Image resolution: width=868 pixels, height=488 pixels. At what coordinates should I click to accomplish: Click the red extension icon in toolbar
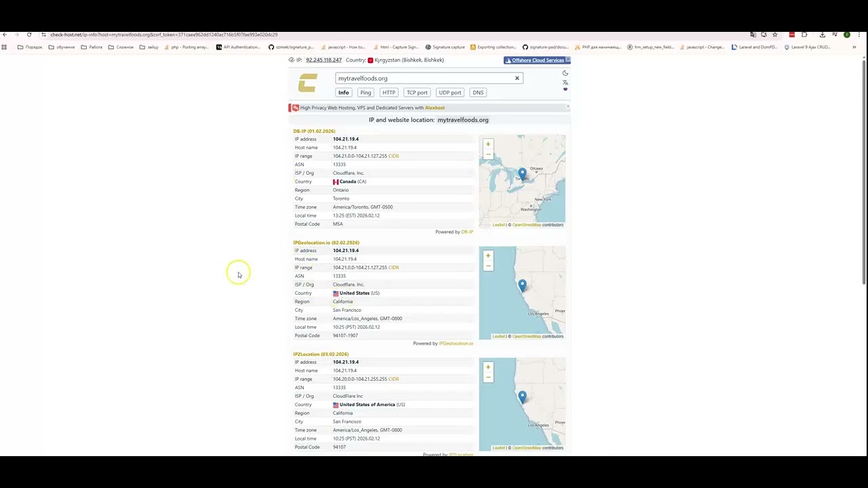(x=791, y=35)
